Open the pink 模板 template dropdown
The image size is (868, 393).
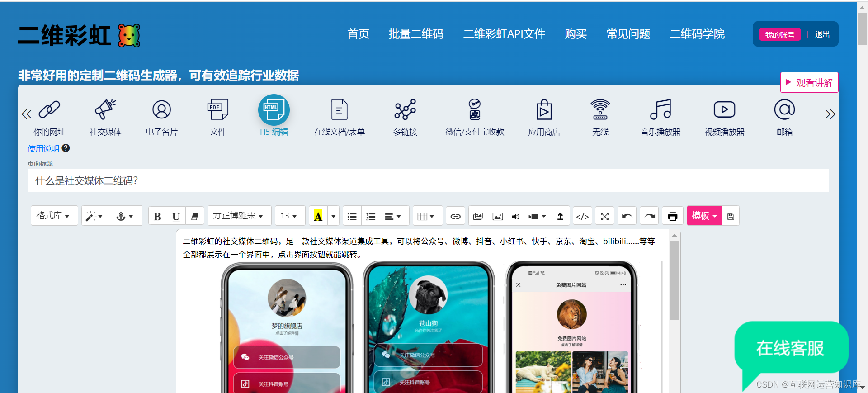tap(704, 216)
